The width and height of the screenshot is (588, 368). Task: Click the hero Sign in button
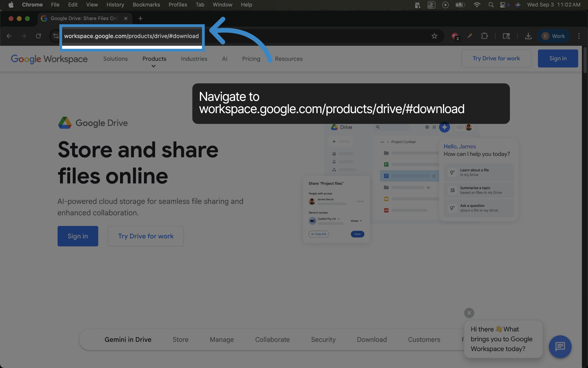pos(78,236)
